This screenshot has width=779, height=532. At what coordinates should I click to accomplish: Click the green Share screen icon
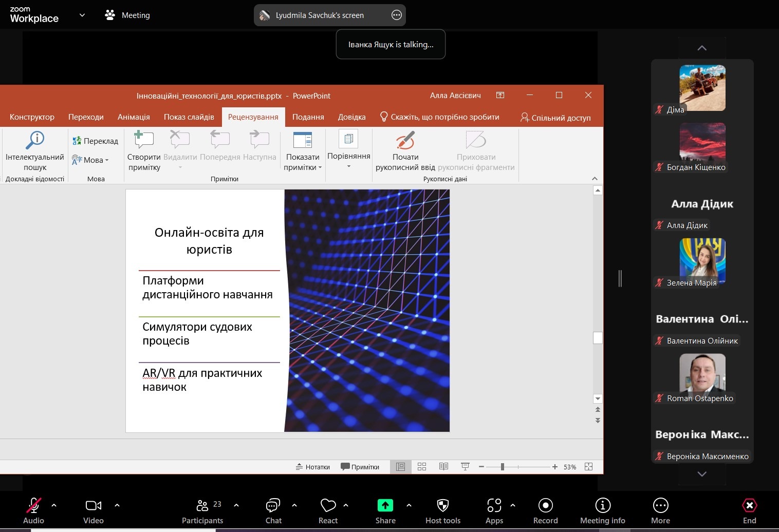(385, 506)
